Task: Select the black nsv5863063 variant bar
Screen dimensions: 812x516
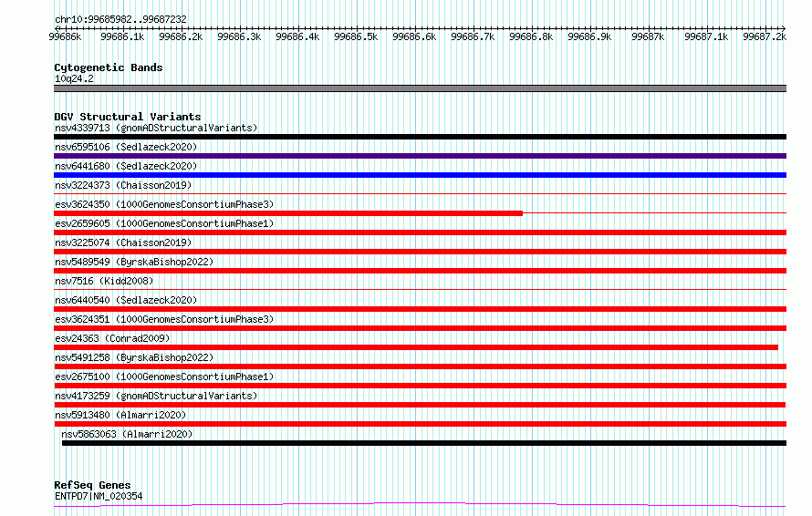Action: 424,443
